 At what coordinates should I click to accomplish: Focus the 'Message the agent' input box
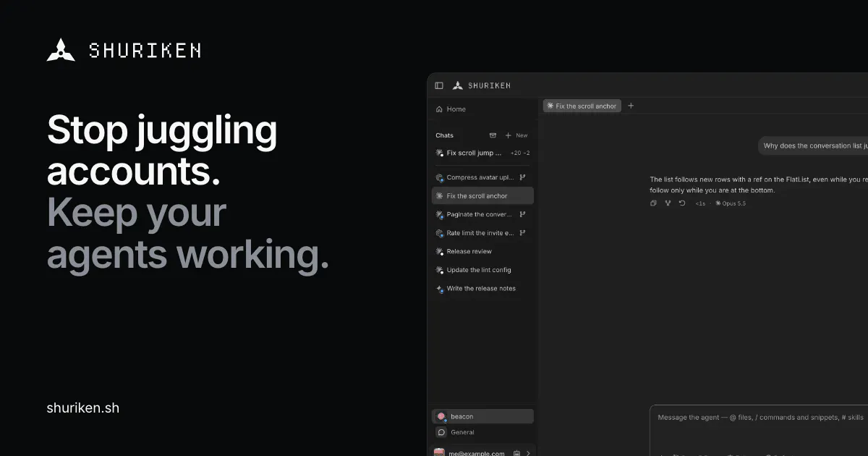pos(759,430)
